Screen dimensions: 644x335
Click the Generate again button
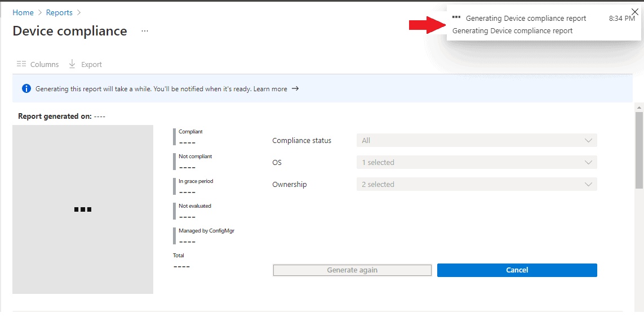[352, 270]
